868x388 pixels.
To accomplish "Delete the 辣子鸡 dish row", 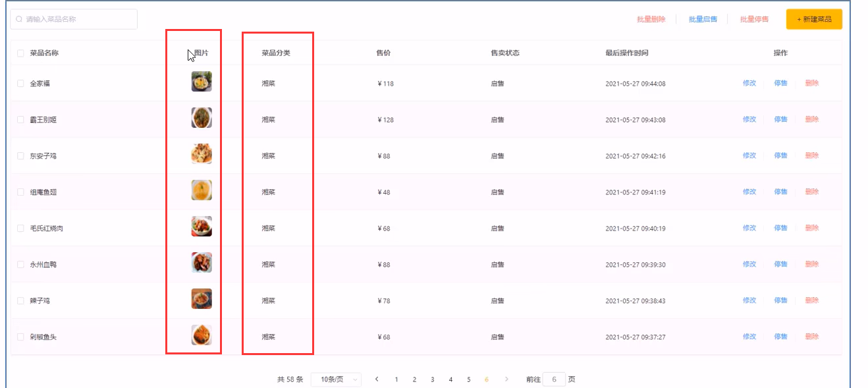I will (x=812, y=300).
